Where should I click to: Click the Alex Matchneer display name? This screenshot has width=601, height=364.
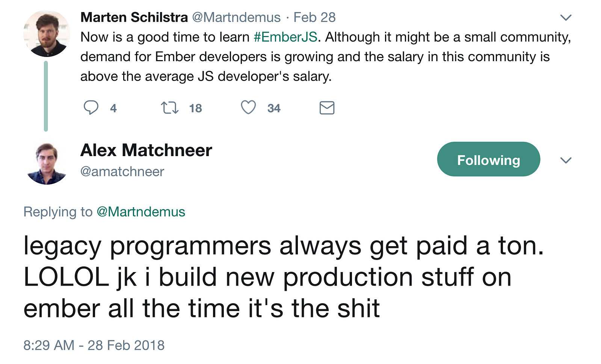(146, 150)
